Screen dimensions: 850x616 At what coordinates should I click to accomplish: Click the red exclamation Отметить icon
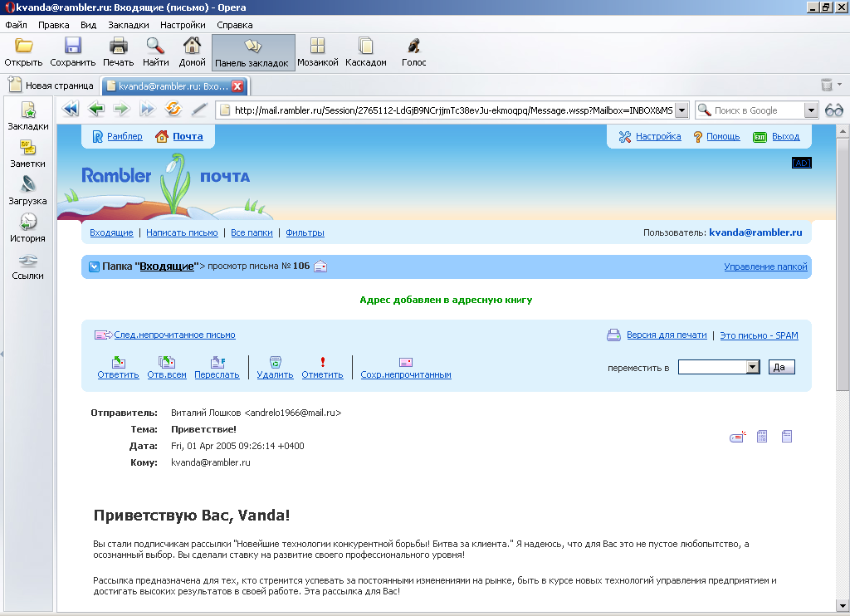pos(323,362)
